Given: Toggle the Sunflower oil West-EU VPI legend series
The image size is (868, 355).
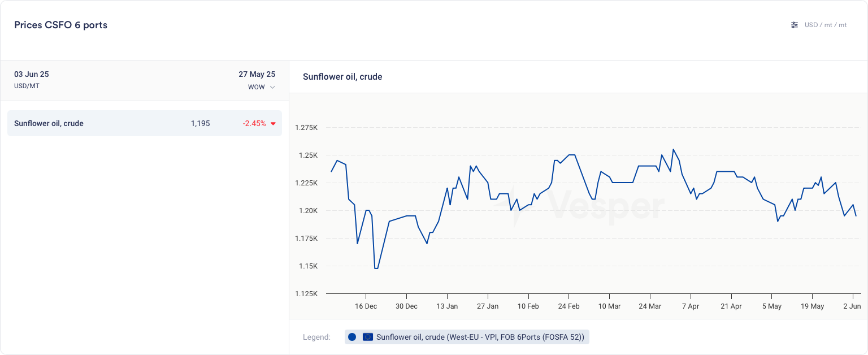Looking at the screenshot, I should click(x=480, y=337).
